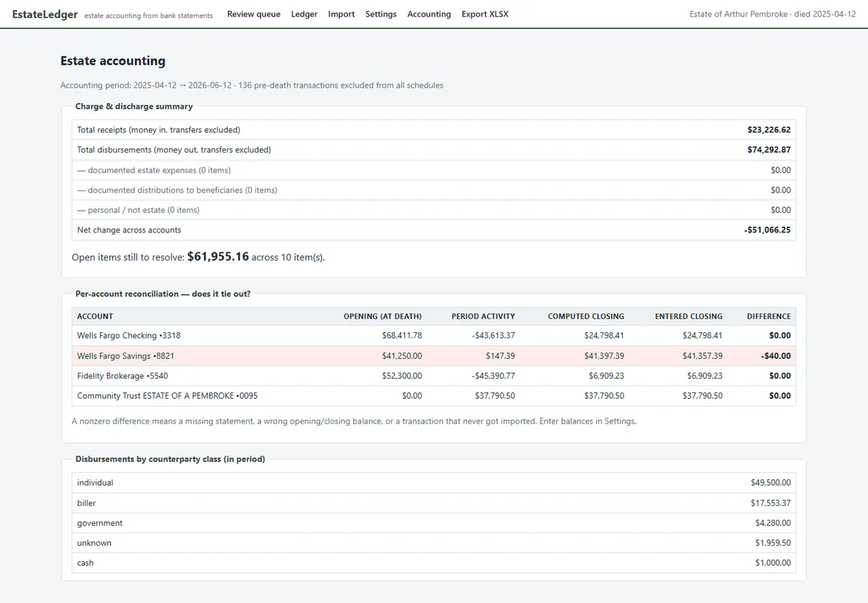Select the -$45,390.77 Fidelity period activity
The height and width of the screenshot is (603, 868).
coord(492,376)
